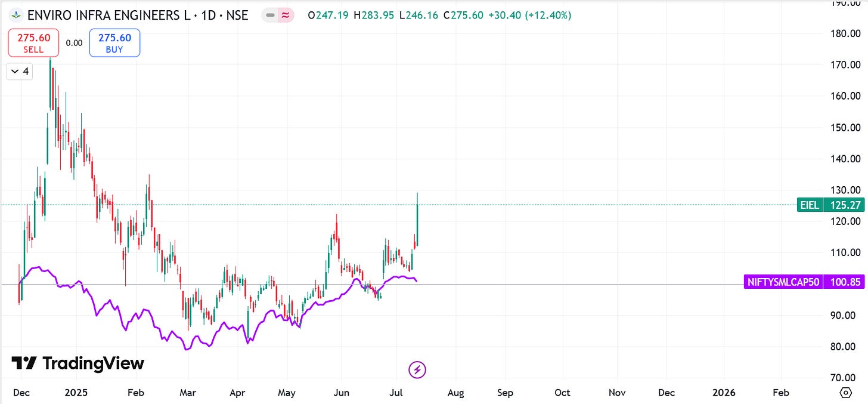Click the May label on time axis
The height and width of the screenshot is (404, 868).
click(x=287, y=393)
